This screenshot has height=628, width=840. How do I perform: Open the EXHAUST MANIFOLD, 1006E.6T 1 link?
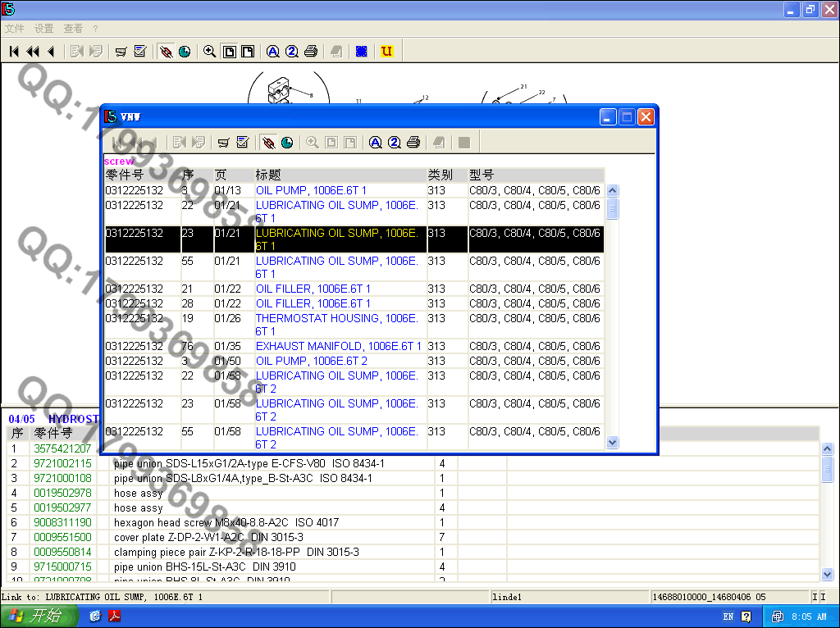(338, 347)
